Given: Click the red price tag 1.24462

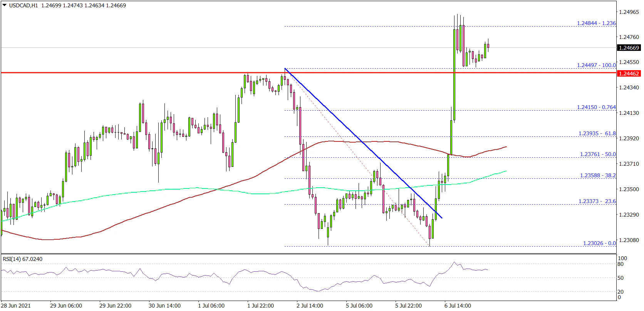Looking at the screenshot, I should (x=629, y=73).
